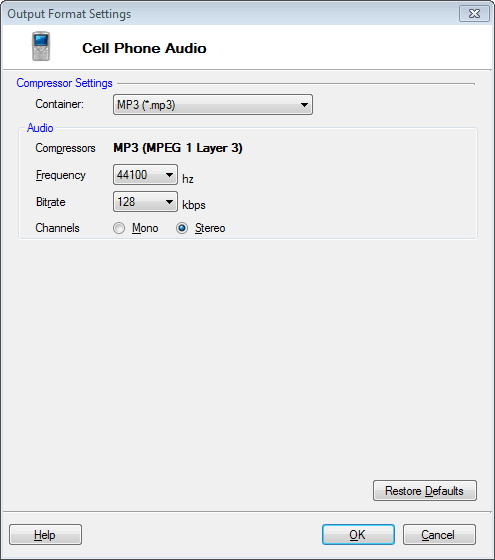Click the Restore Defaults button
Screen dimensions: 495x560
coord(425,491)
